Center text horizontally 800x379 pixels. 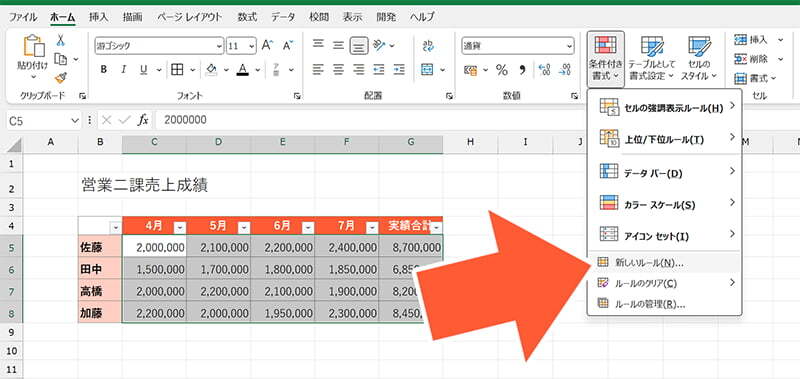[338, 69]
